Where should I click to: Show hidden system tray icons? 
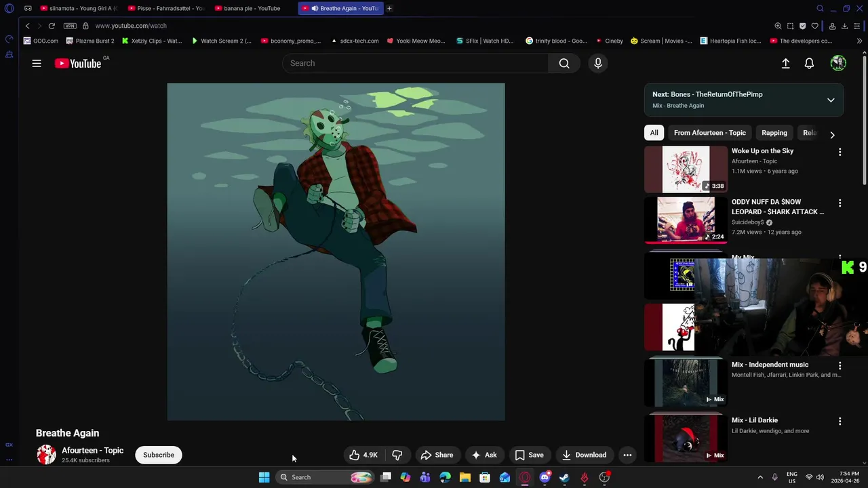tap(760, 477)
